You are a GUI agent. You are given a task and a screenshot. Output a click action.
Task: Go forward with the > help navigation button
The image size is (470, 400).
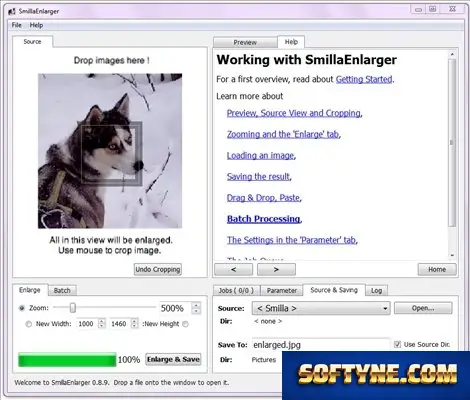pyautogui.click(x=276, y=269)
